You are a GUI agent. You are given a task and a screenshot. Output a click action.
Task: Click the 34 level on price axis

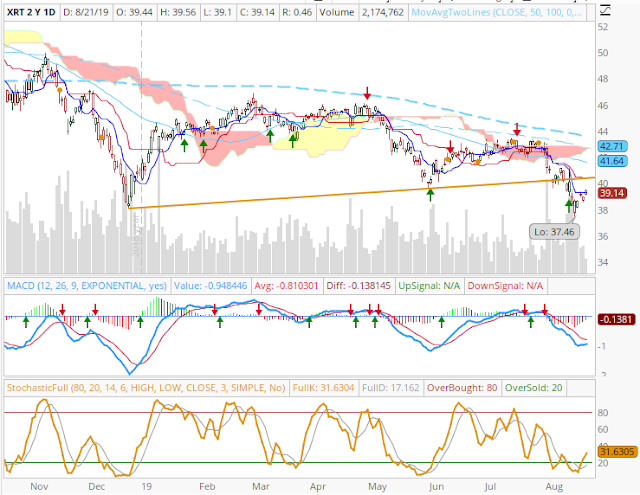point(603,262)
